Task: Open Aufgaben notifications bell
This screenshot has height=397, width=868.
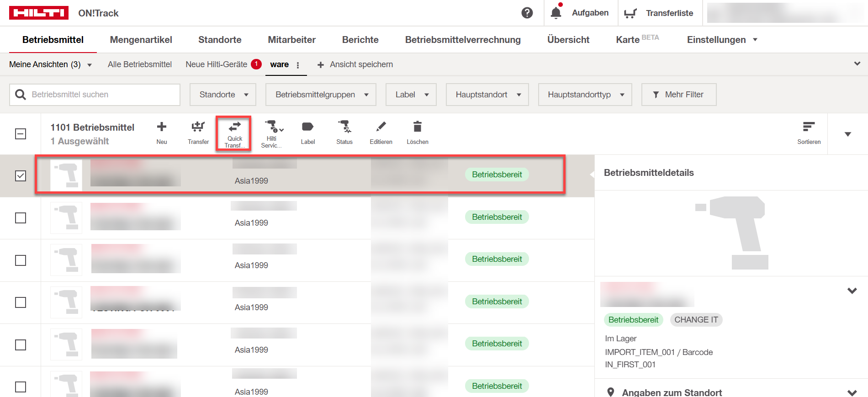Action: (x=556, y=13)
